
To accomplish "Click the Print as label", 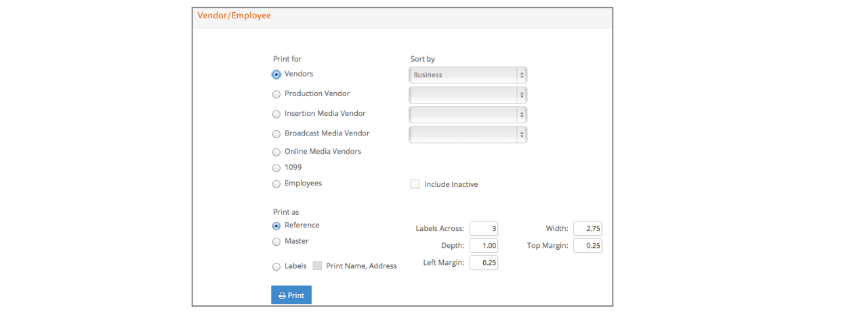I will tap(286, 212).
